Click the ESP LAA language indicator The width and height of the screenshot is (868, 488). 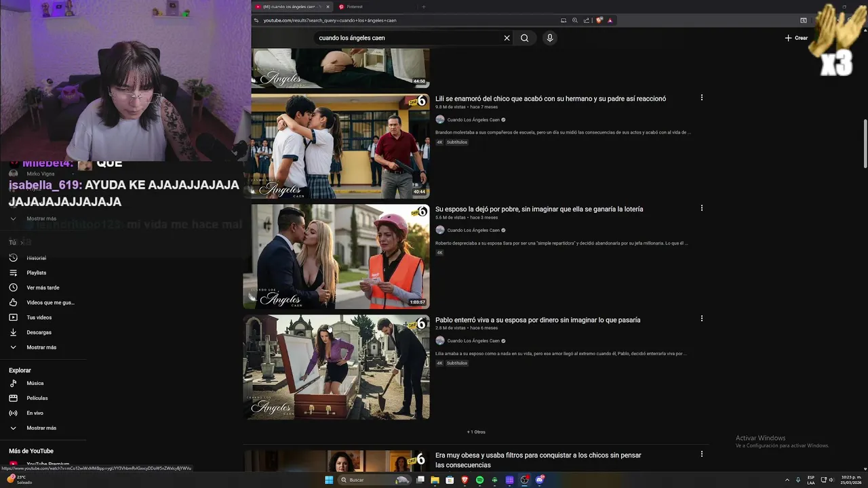click(x=811, y=480)
